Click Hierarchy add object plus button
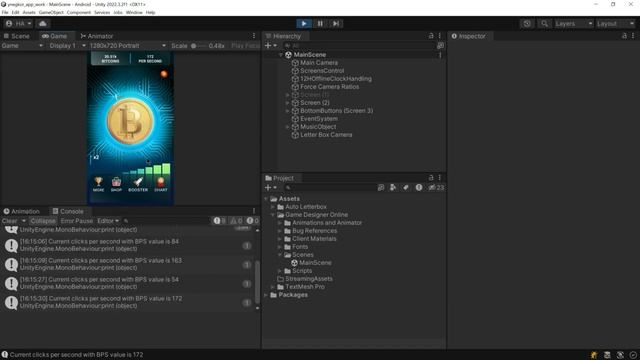 coord(271,46)
